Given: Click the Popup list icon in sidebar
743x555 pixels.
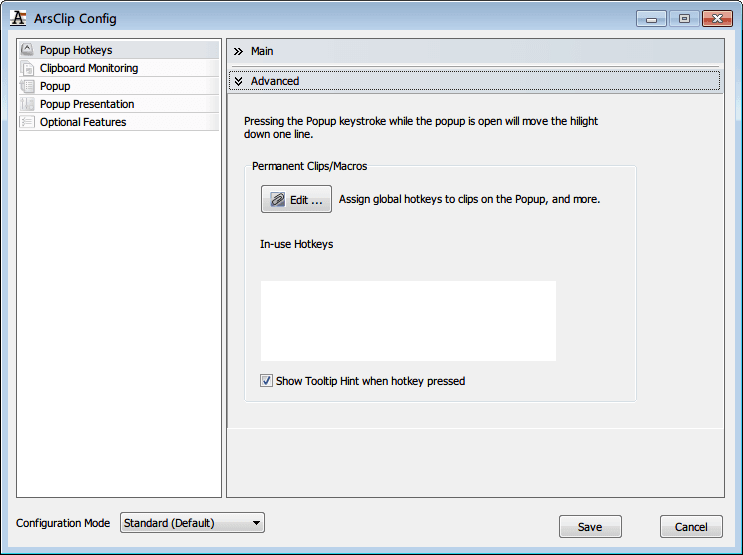Looking at the screenshot, I should tap(27, 86).
